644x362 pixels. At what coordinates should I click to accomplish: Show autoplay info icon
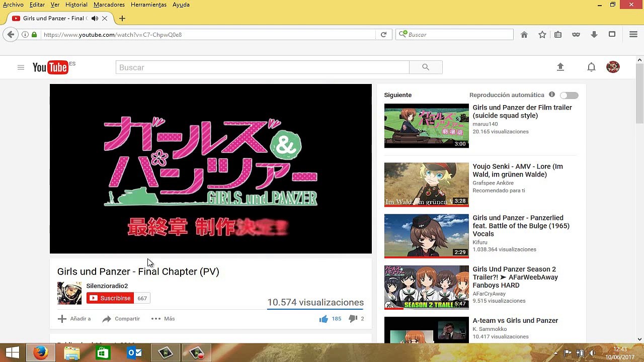click(552, 95)
